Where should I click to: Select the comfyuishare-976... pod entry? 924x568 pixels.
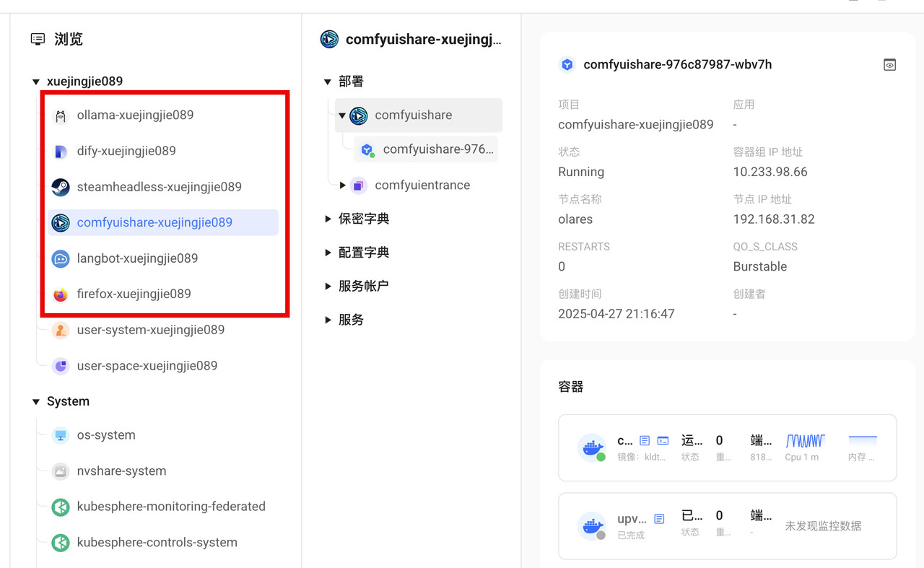tap(426, 149)
